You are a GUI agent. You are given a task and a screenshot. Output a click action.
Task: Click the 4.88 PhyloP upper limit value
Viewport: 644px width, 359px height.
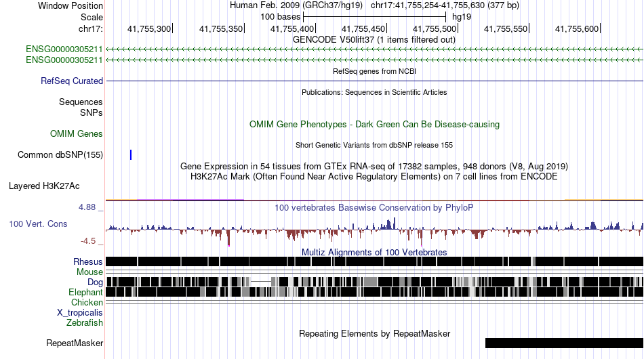pos(87,207)
